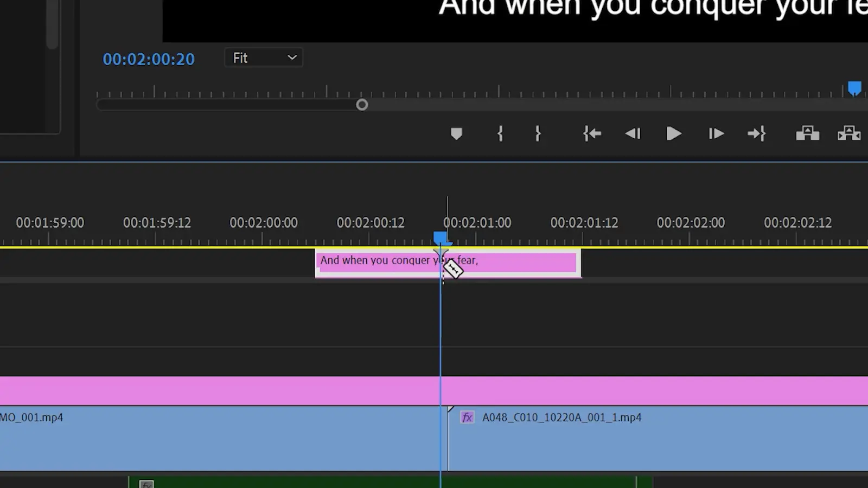Viewport: 868px width, 488px height.
Task: Step back one frame
Action: pyautogui.click(x=633, y=134)
